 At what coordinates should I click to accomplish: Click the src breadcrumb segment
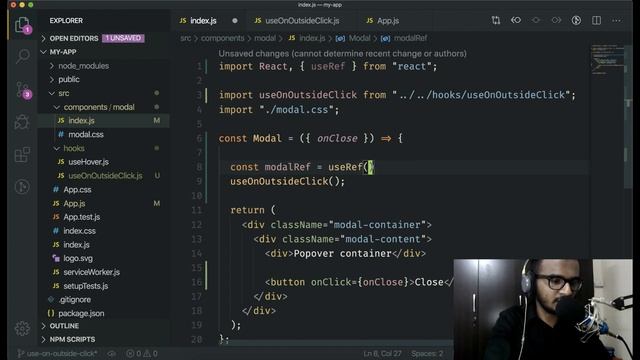(186, 38)
